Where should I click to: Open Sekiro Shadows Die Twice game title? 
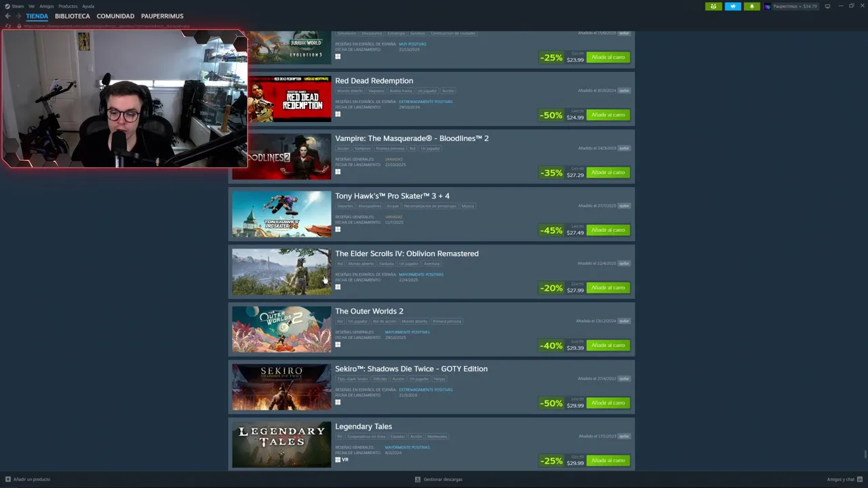411,369
